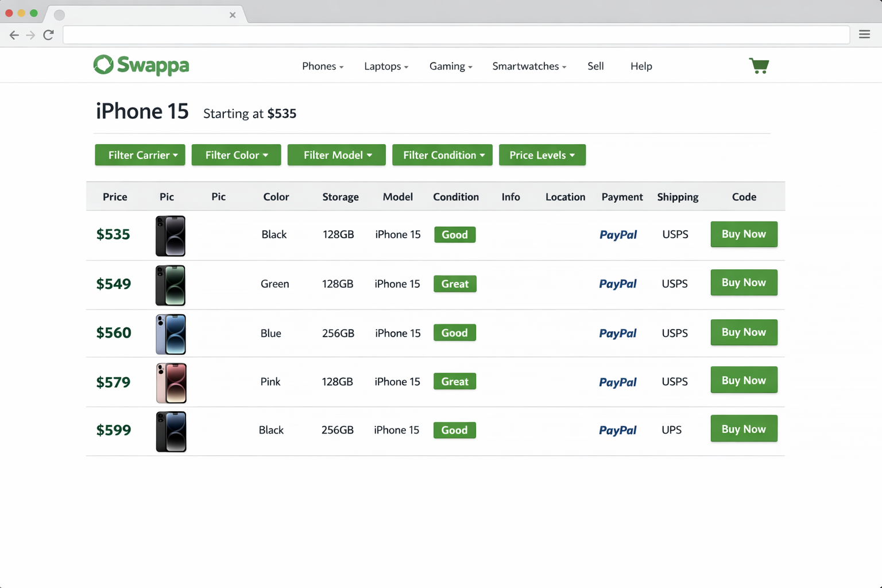View photo of the $549 Green iPhone
The image size is (882, 588).
(x=171, y=285)
